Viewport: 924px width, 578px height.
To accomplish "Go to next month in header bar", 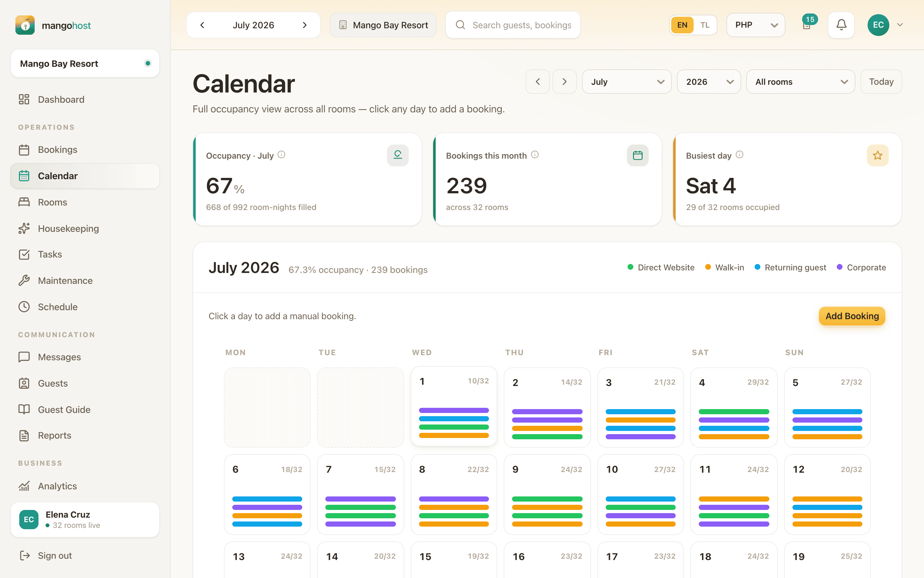I will pos(305,25).
